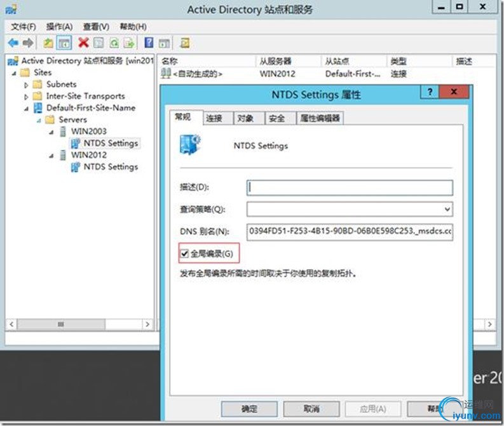
Task: Click the 从服务器 column header
Action: [289, 61]
